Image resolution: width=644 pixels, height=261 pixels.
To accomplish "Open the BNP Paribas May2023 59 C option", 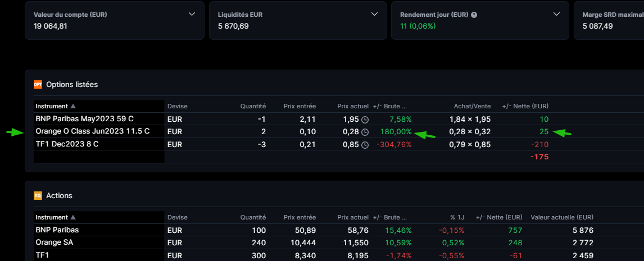I will pyautogui.click(x=84, y=119).
